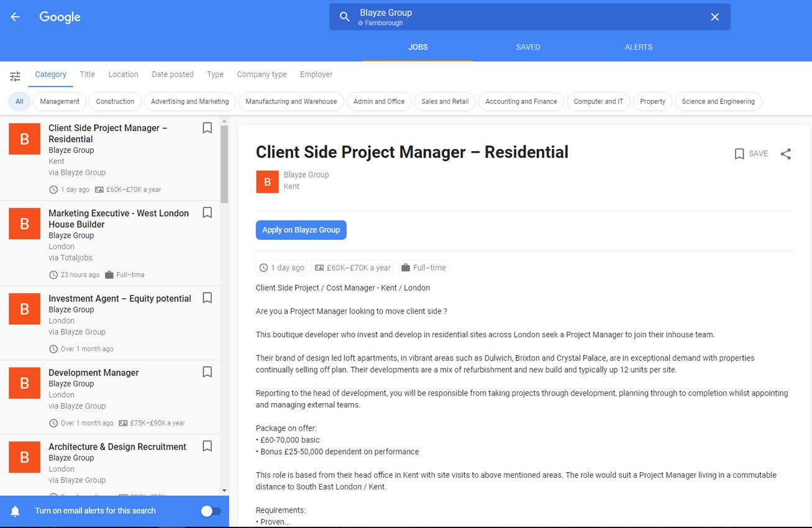Filter by Computer and IT chip
The image size is (812, 528).
pos(598,102)
